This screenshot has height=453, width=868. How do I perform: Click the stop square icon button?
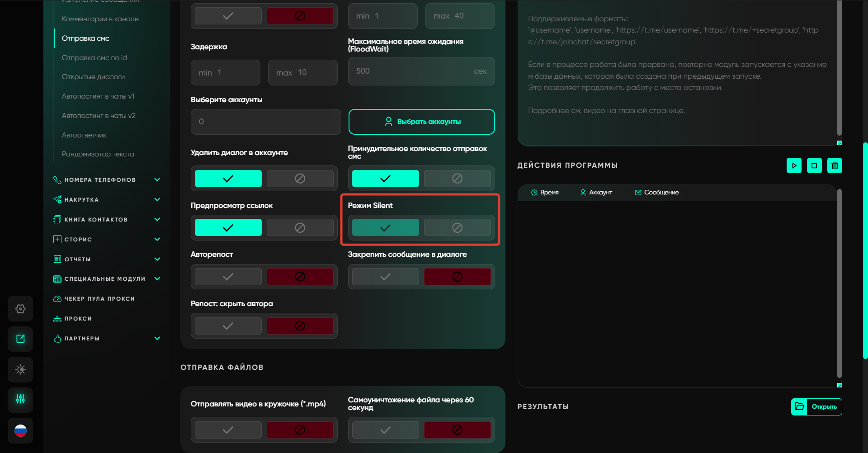tap(814, 165)
